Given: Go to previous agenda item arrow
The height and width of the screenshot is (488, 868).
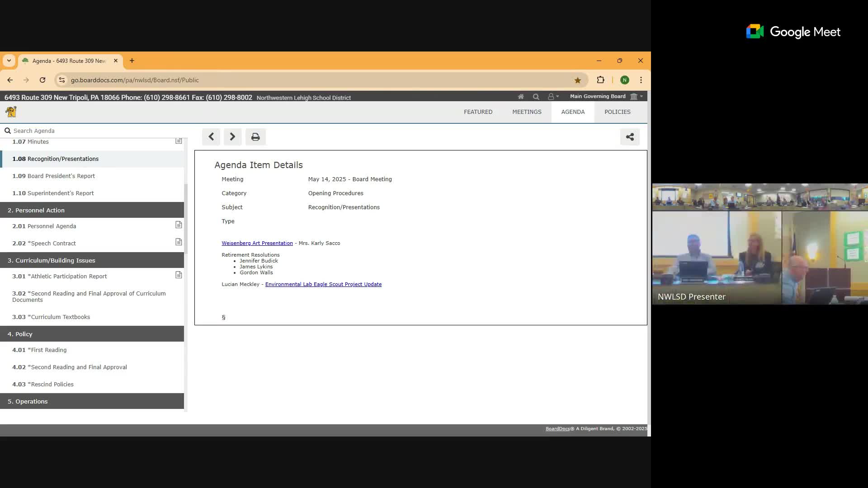Looking at the screenshot, I should (x=211, y=137).
